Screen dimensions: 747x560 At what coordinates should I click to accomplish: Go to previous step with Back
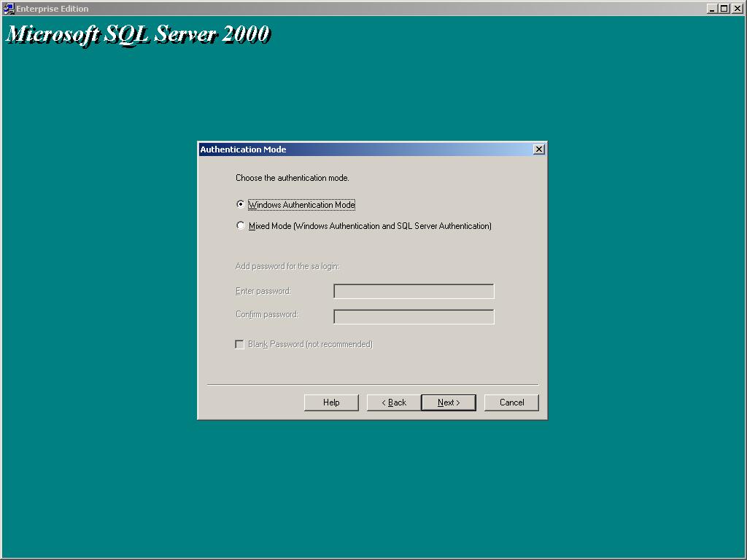pyautogui.click(x=393, y=402)
